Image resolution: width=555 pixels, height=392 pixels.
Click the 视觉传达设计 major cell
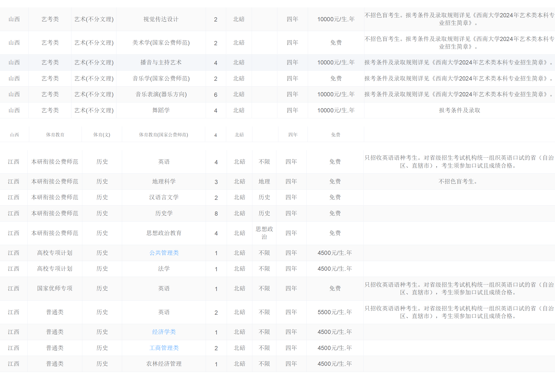[x=161, y=19]
